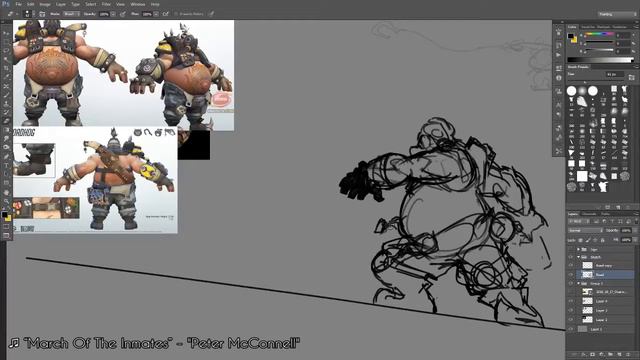Expand the Sign layer group
This screenshot has height=360, width=640.
(578, 249)
